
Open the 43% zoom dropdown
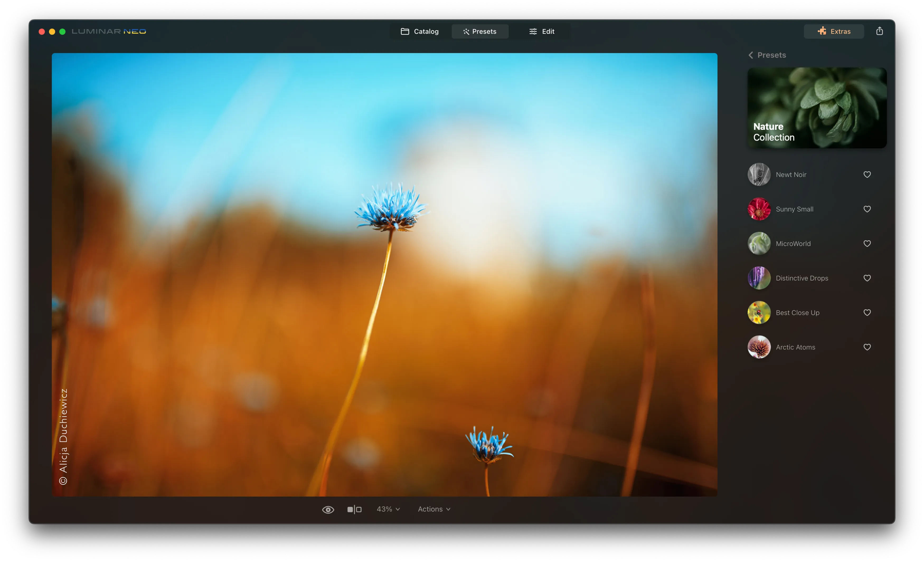(388, 509)
